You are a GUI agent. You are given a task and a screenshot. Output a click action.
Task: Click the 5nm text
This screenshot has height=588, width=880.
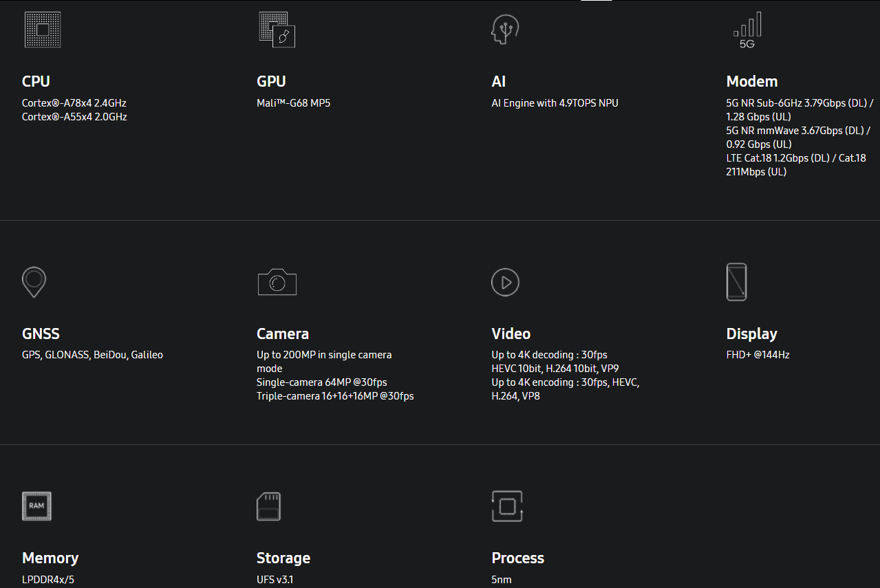tap(502, 580)
